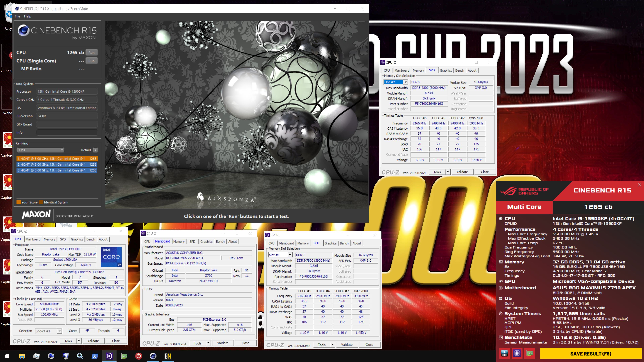Viewport: 644px width, 362px height.
Task: Click the Details arrow in Cinebench Ranking
Action: pos(95,150)
